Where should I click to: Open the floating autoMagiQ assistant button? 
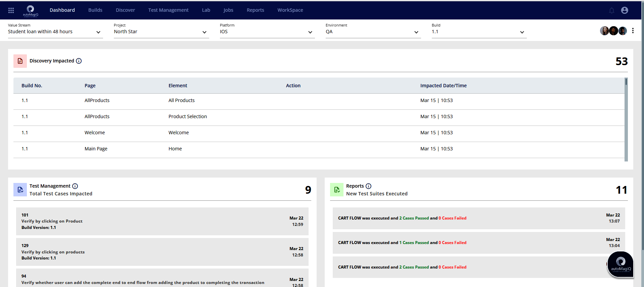pyautogui.click(x=620, y=265)
